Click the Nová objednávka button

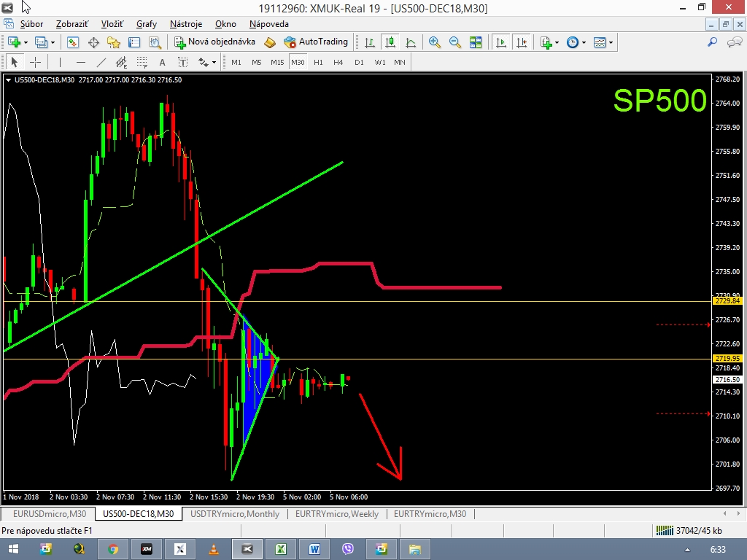click(215, 42)
